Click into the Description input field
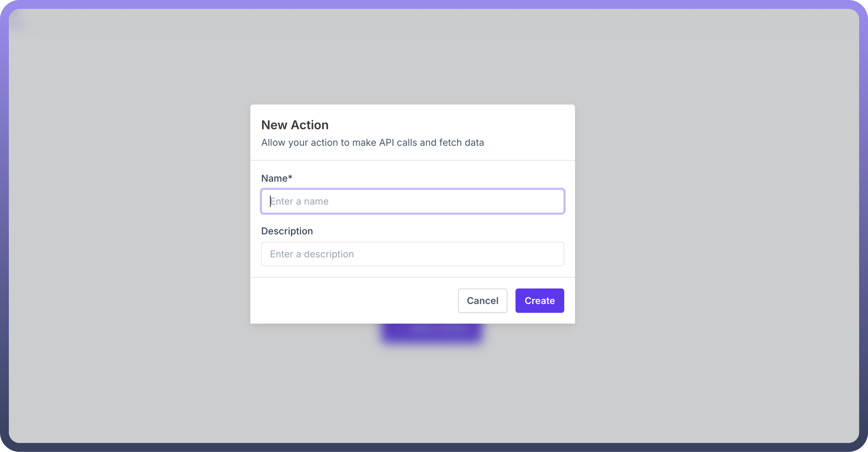Screen dimensions: 868x452 pyautogui.click(x=413, y=254)
